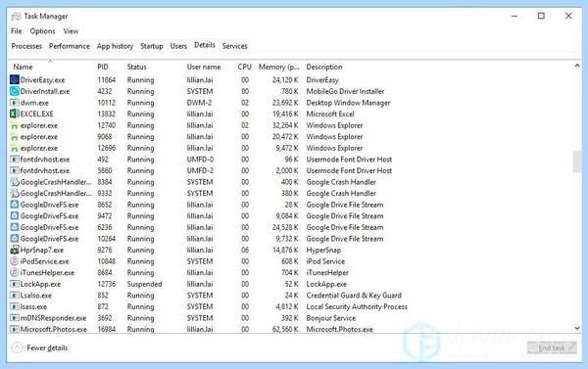This screenshot has height=369, width=588.
Task: Select the HprSnap7.exe camera icon
Action: pos(15,250)
